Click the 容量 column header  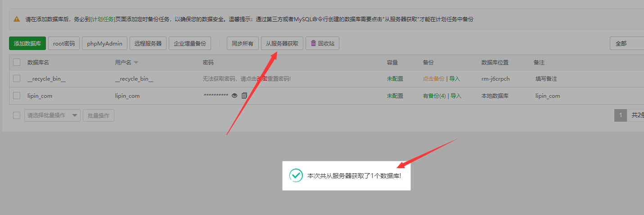click(x=392, y=63)
